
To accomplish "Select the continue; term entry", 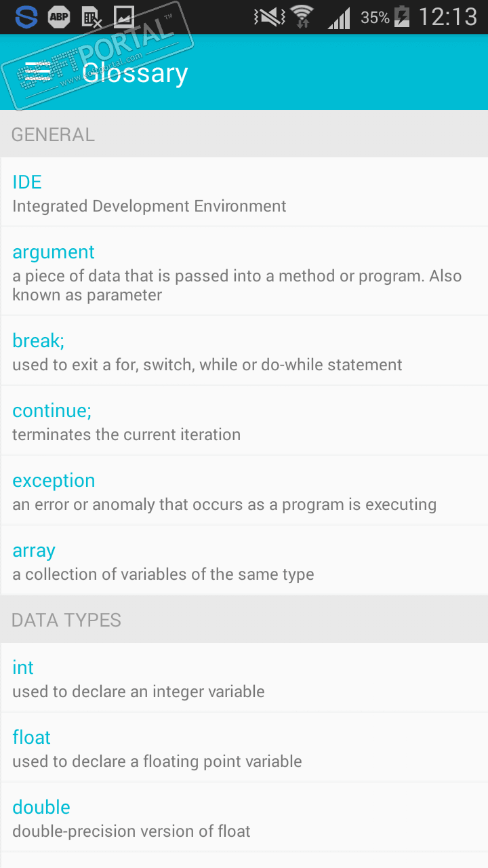I will [244, 421].
